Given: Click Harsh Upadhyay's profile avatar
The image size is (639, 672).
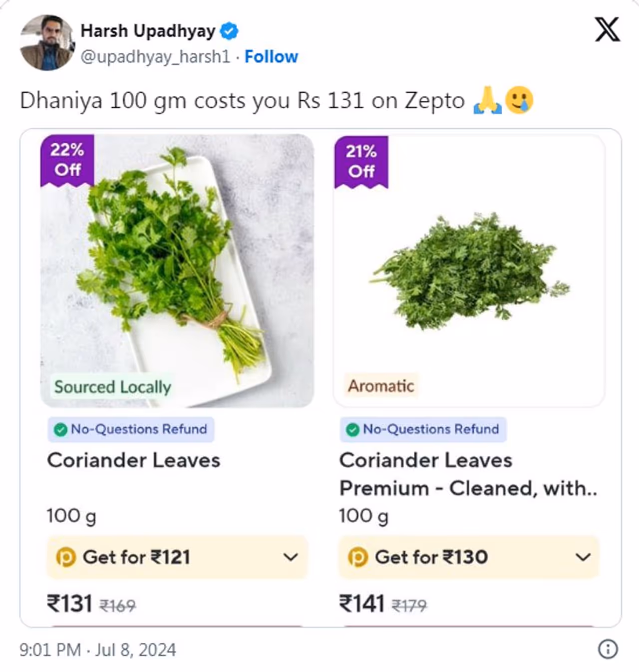Looking at the screenshot, I should (46, 42).
